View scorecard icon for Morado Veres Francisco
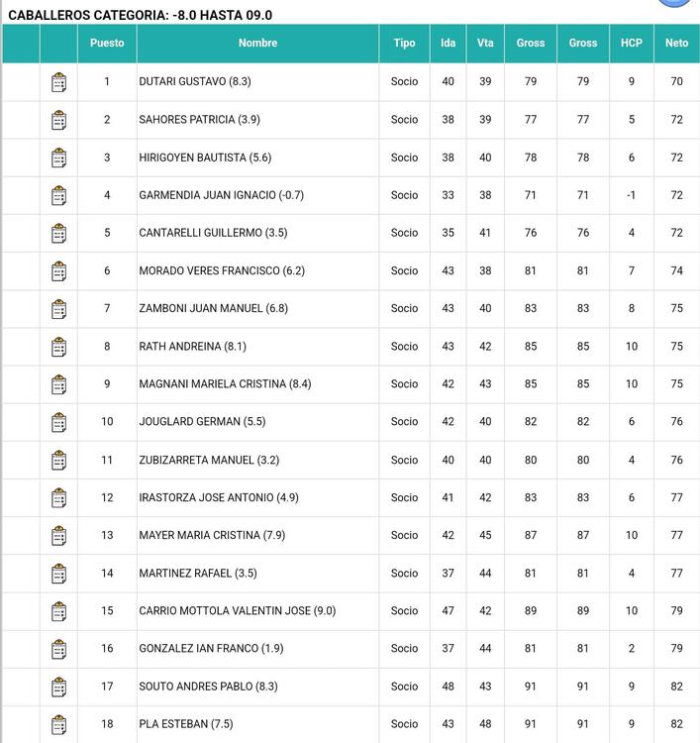The image size is (700, 743). pos(58,271)
